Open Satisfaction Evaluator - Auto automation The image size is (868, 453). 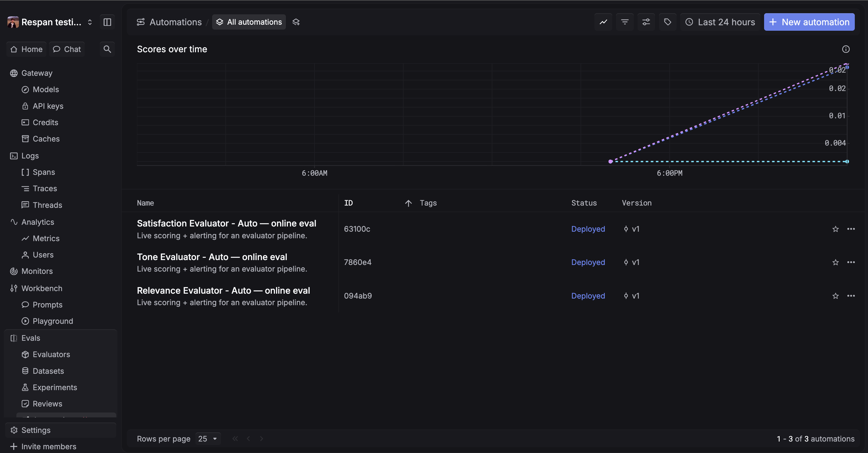coord(226,223)
